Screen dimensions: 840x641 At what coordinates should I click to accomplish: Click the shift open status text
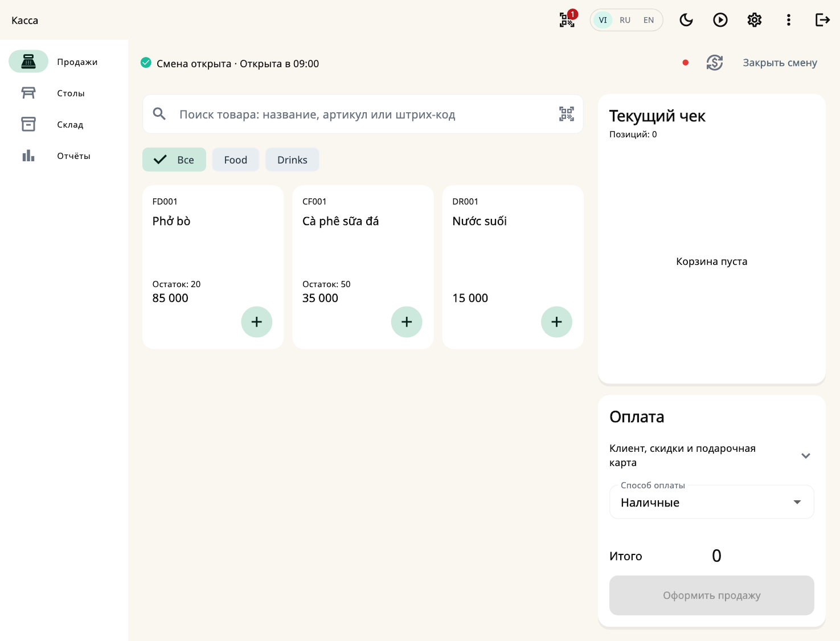point(237,64)
